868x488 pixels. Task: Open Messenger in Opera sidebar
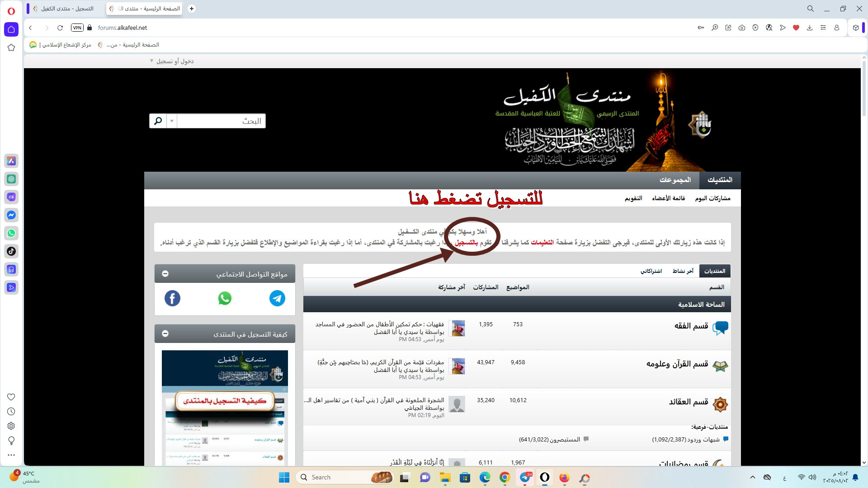[x=11, y=215]
